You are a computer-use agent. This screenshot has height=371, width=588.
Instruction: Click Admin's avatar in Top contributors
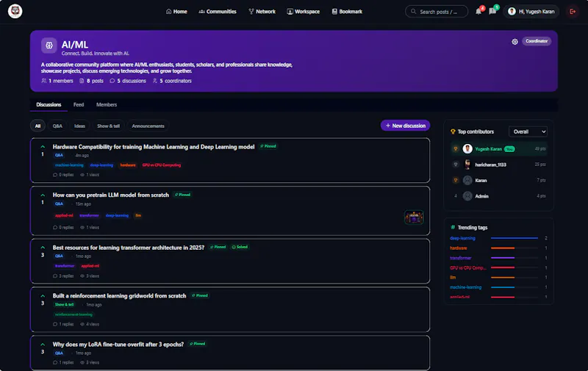[467, 196]
